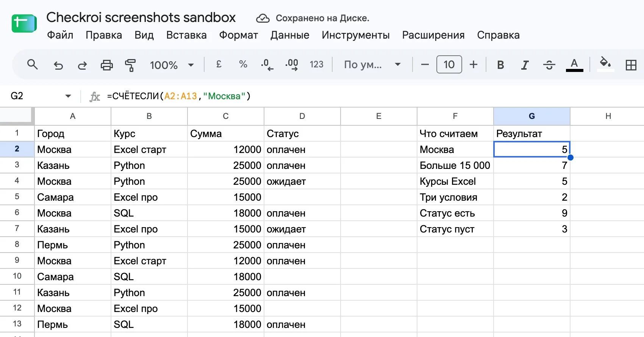Select the Статус header cell
This screenshot has height=337, width=644.
302,134
